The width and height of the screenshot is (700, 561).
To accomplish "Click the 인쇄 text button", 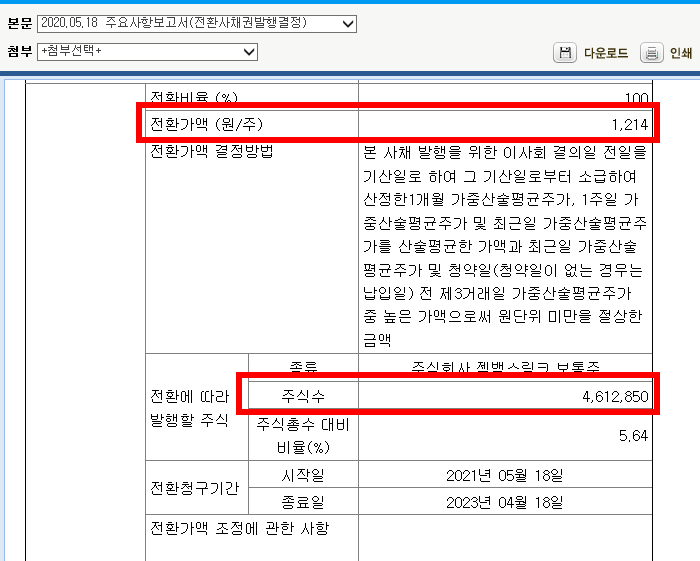I will click(681, 53).
